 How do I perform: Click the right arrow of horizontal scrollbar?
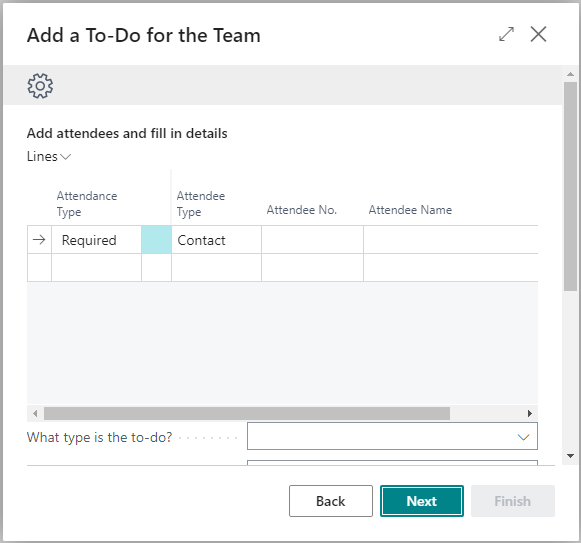pos(530,413)
